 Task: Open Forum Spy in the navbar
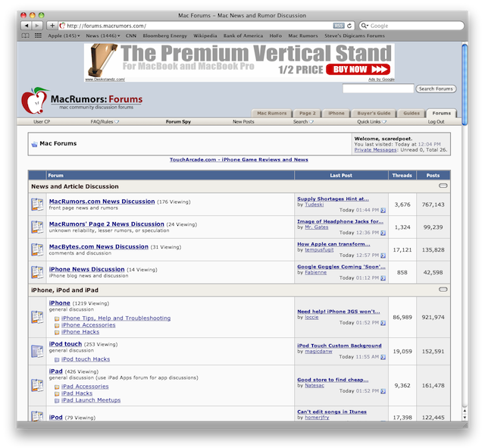point(178,121)
